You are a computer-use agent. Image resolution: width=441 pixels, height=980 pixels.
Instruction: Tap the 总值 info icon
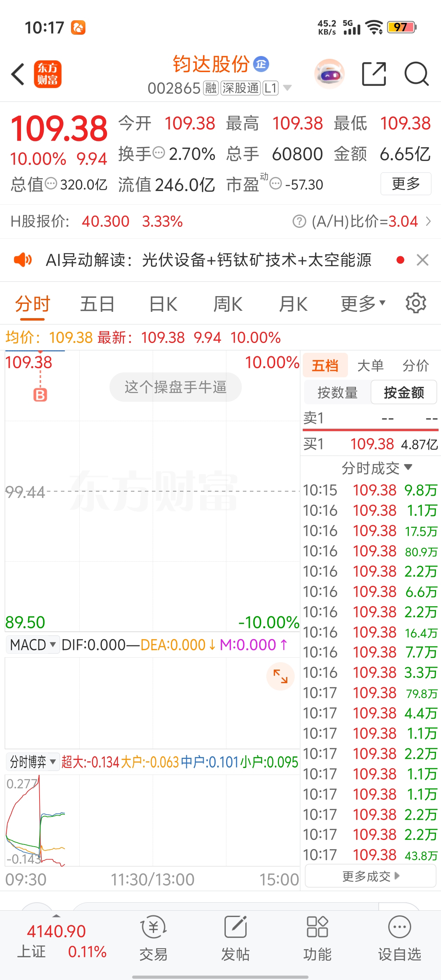click(x=51, y=184)
